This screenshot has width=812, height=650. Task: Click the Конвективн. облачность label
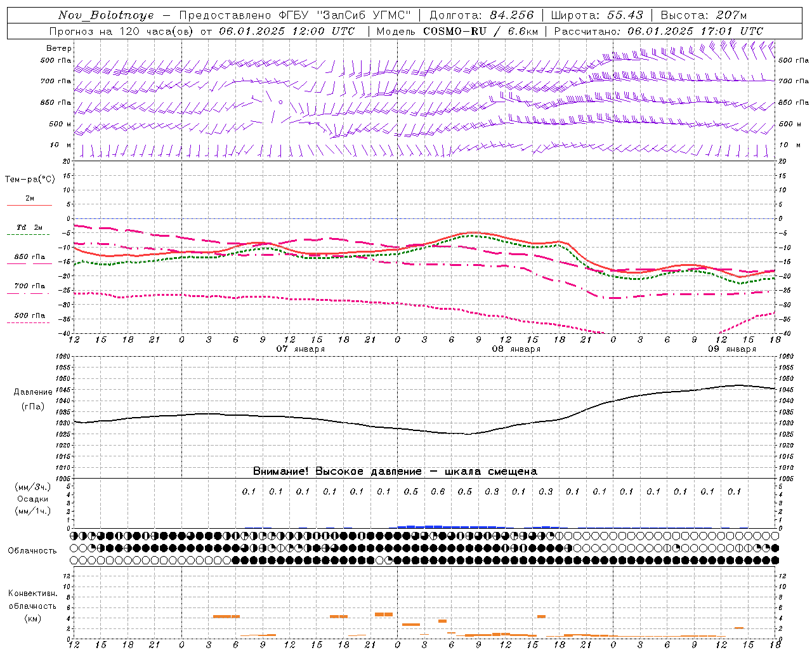pyautogui.click(x=32, y=600)
